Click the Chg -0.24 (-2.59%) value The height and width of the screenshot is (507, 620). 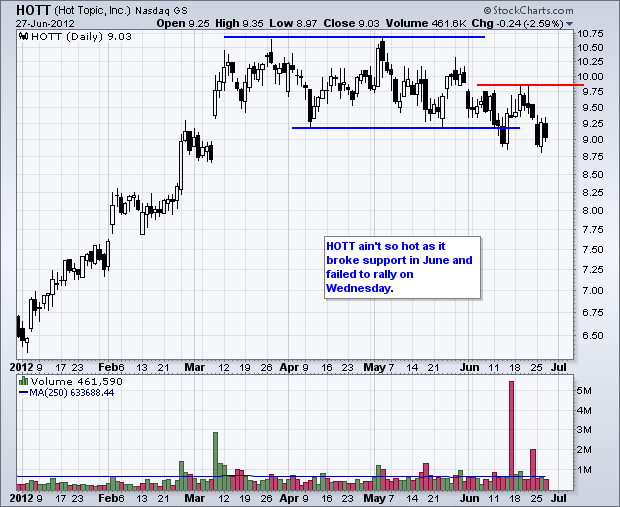pyautogui.click(x=517, y=23)
